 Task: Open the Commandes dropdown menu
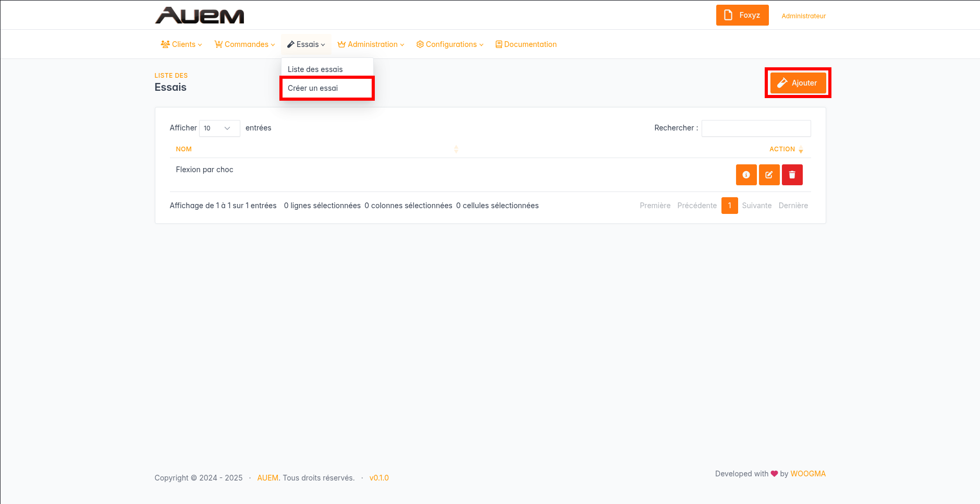coord(244,44)
